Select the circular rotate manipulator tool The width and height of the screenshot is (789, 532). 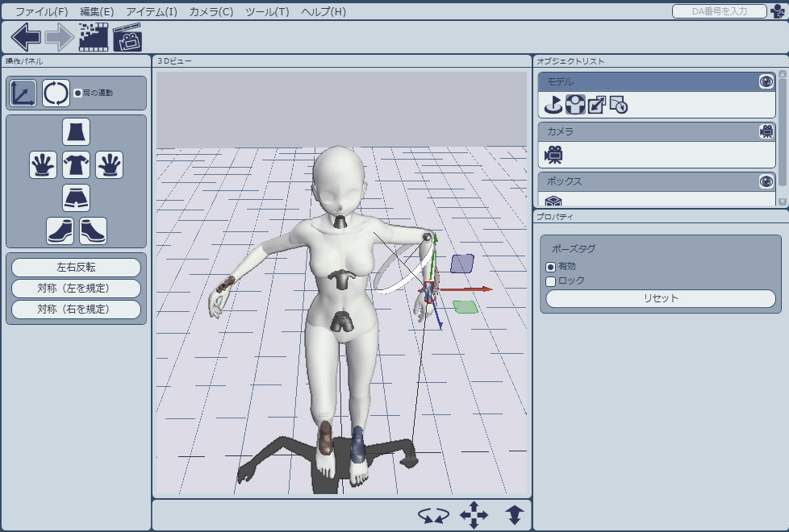pos(56,94)
